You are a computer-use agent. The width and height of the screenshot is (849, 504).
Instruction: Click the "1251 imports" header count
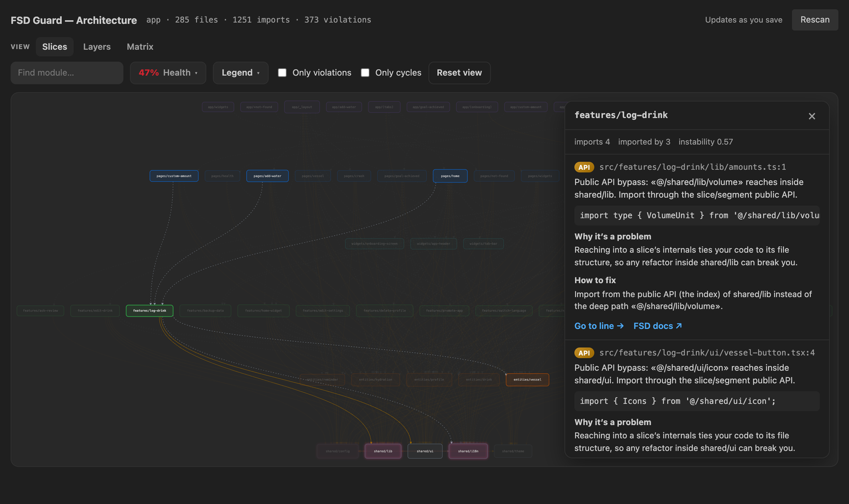(261, 20)
